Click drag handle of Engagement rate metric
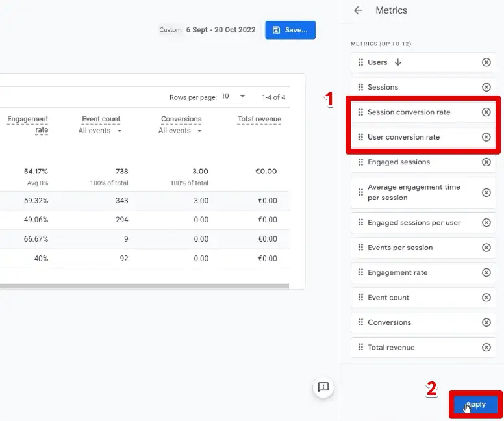 (x=360, y=272)
